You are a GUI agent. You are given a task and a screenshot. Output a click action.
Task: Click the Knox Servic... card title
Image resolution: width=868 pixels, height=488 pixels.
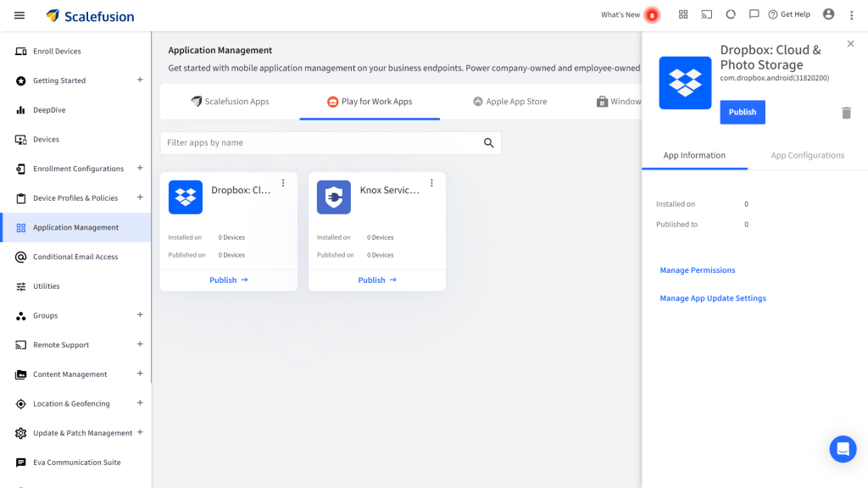390,190
